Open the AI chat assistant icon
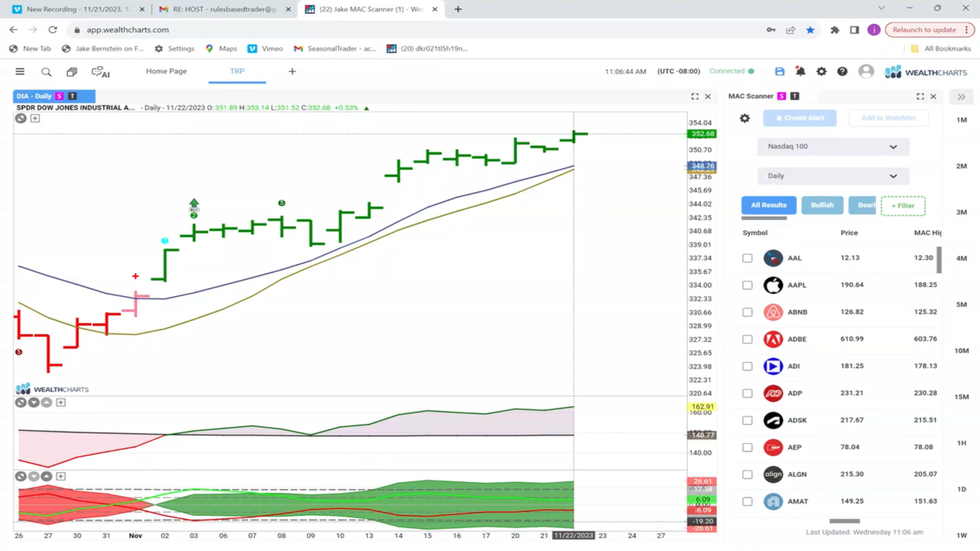This screenshot has height=551, width=980. coord(101,72)
